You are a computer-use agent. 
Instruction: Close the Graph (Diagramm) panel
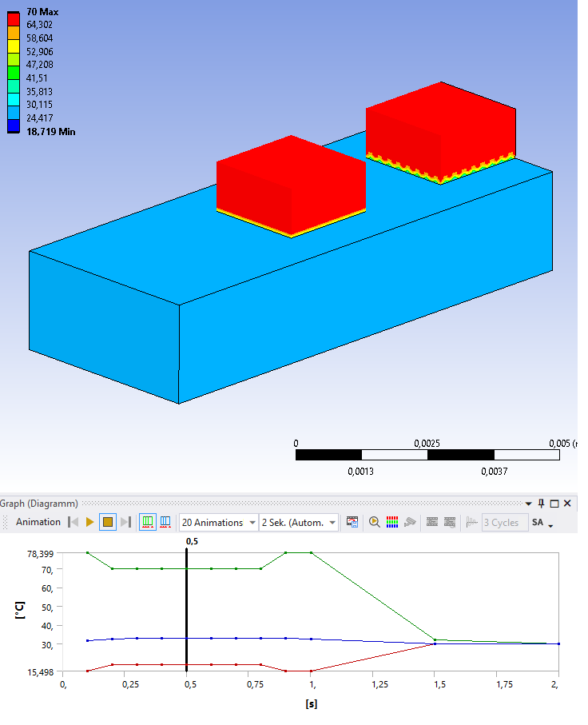pyautogui.click(x=568, y=503)
